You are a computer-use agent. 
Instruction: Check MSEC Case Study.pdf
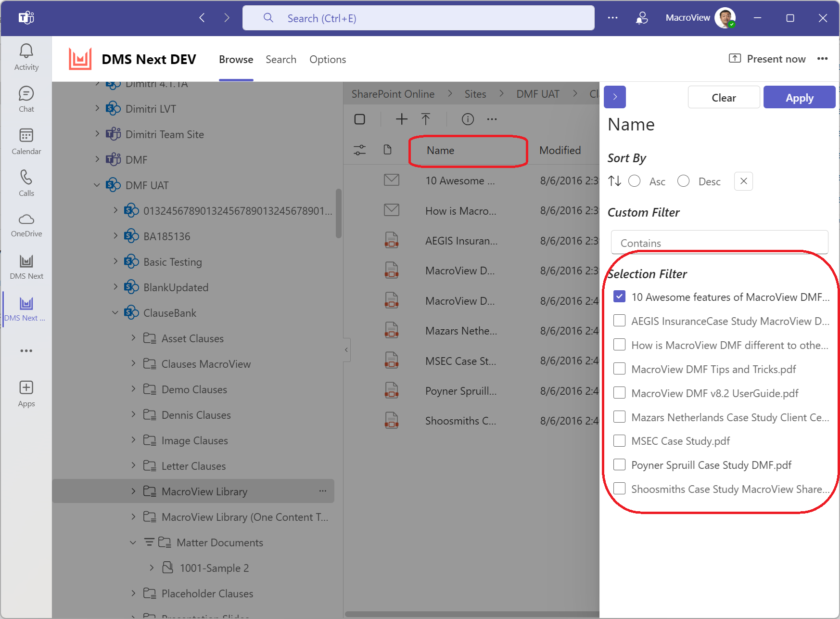[620, 440]
